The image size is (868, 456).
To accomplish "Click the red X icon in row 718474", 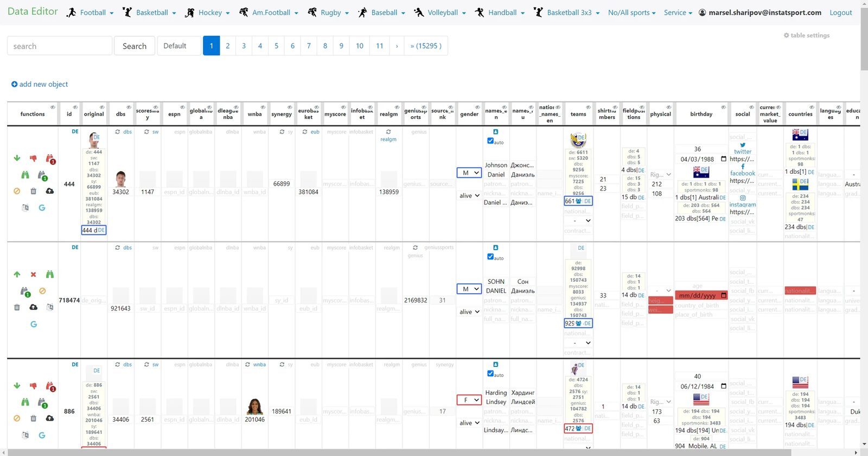I will [33, 275].
